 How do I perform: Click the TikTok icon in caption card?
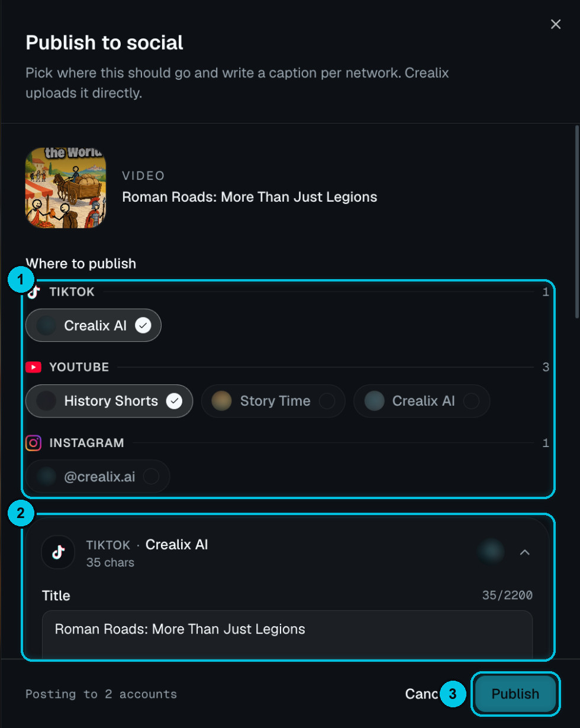pyautogui.click(x=58, y=552)
